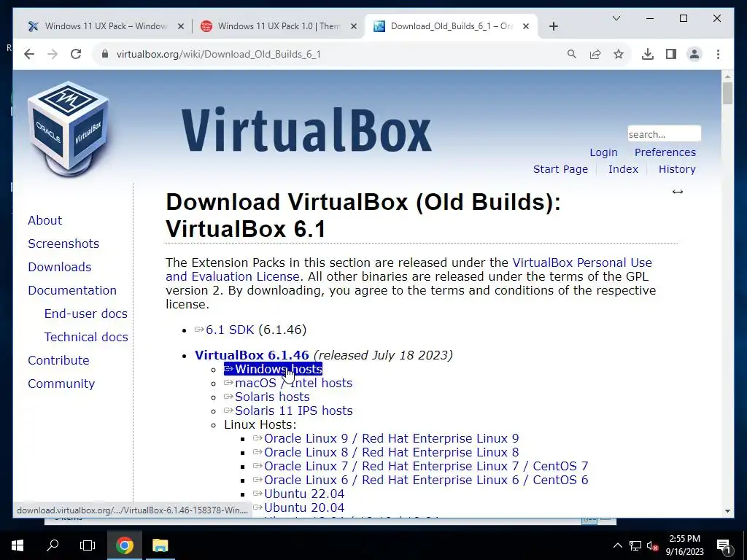Go to the Start Page link
Viewport: 747px width, 560px height.
point(560,169)
